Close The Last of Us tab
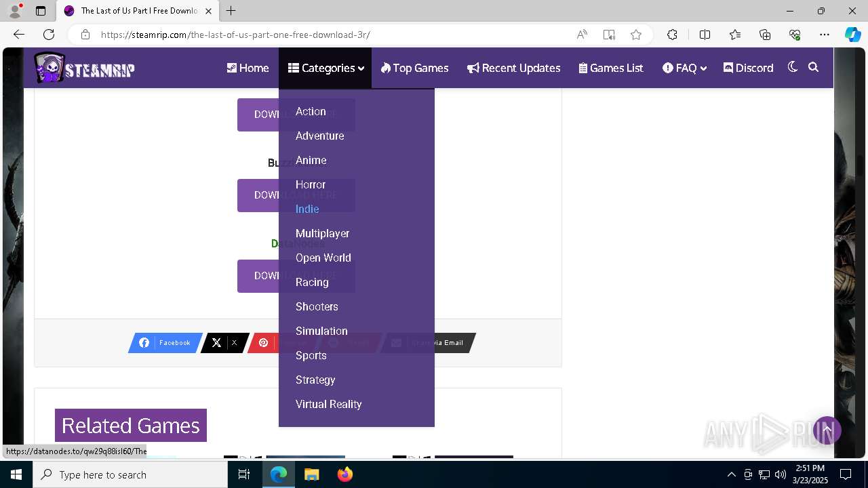 (x=209, y=11)
